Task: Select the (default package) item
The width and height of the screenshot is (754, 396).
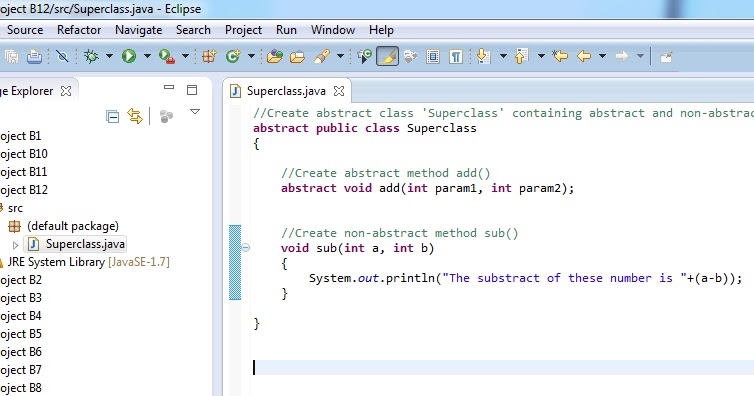Action: [x=73, y=226]
